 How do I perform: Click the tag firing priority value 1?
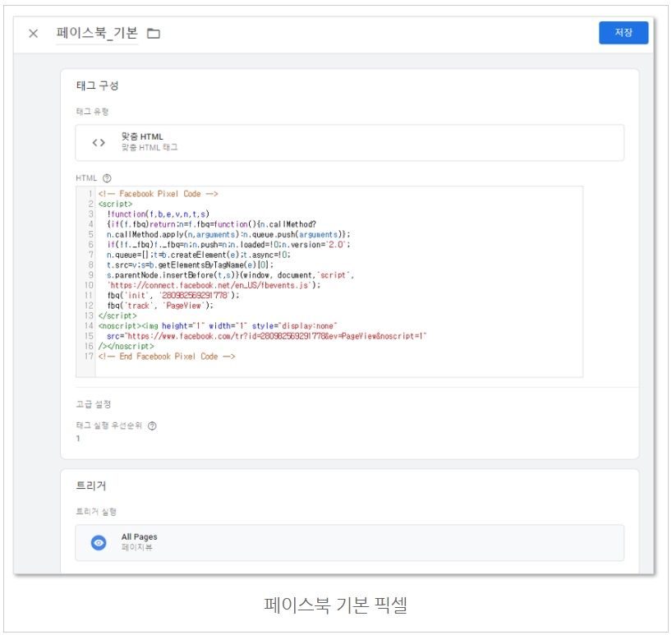coord(78,439)
